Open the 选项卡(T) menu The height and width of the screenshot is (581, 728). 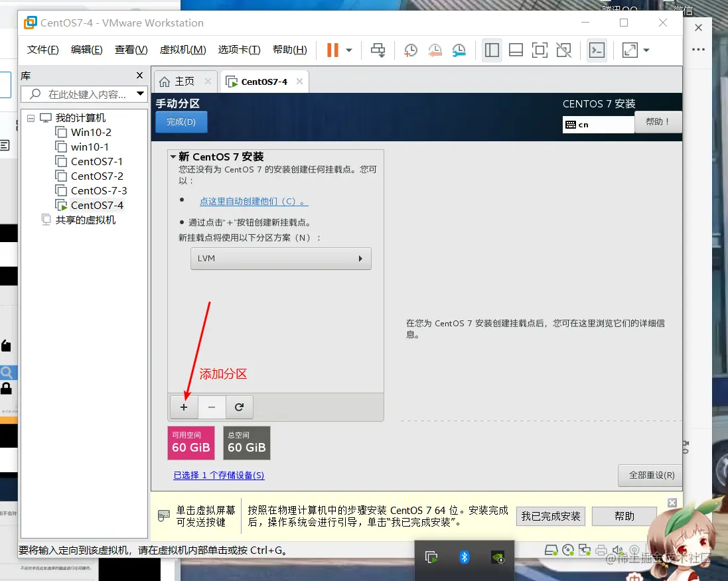[239, 50]
